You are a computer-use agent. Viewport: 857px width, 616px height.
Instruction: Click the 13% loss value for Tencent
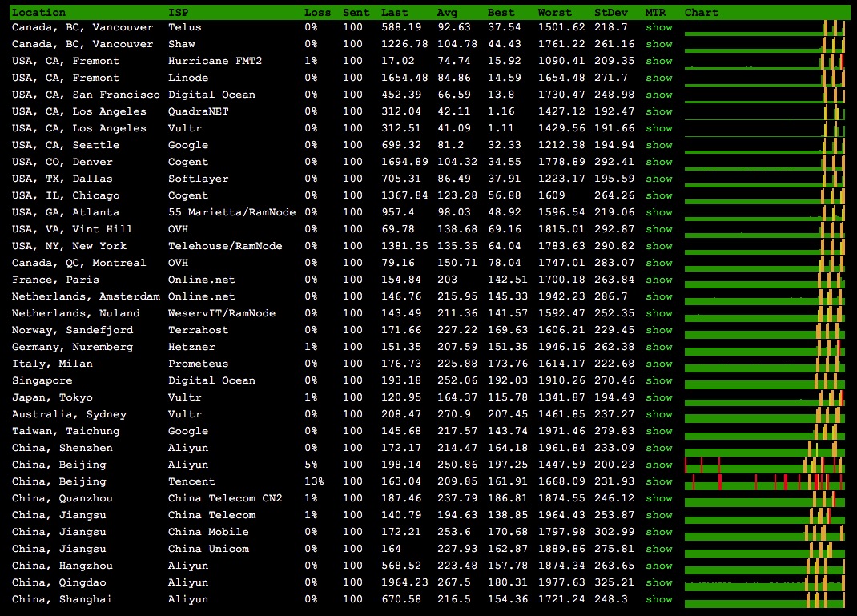(x=314, y=481)
